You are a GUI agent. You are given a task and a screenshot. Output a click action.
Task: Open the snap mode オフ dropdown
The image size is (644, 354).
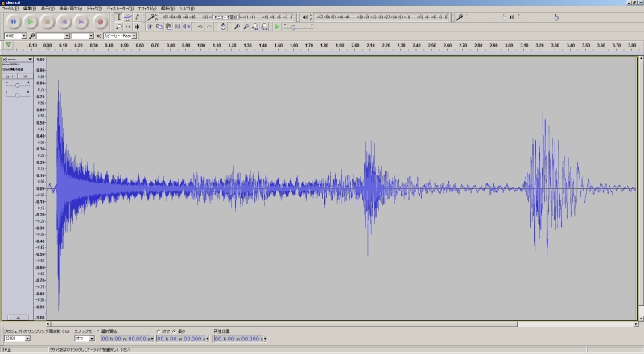pos(85,339)
